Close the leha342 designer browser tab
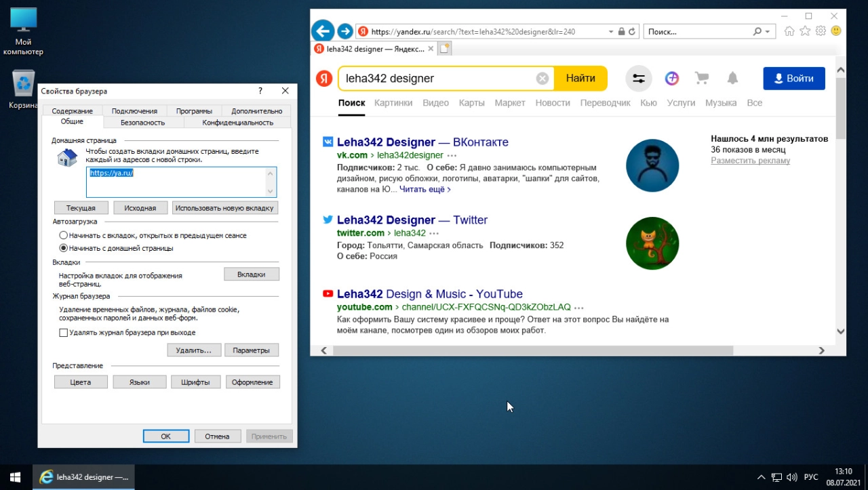The width and height of the screenshot is (868, 490). [x=430, y=49]
